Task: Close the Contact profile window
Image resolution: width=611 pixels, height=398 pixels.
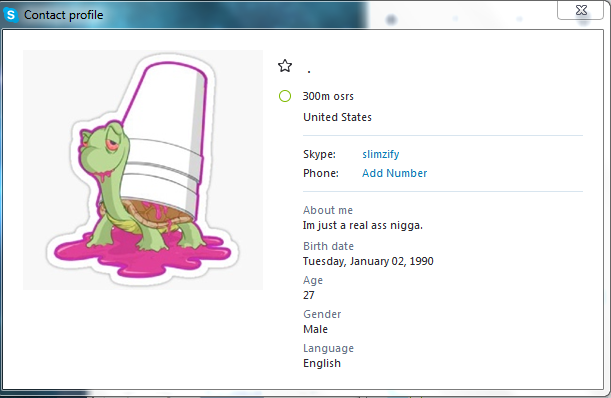Action: pos(581,10)
